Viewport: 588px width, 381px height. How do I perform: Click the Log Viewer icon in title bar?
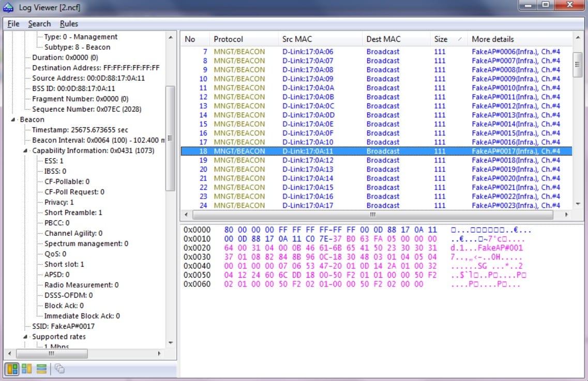(7, 7)
